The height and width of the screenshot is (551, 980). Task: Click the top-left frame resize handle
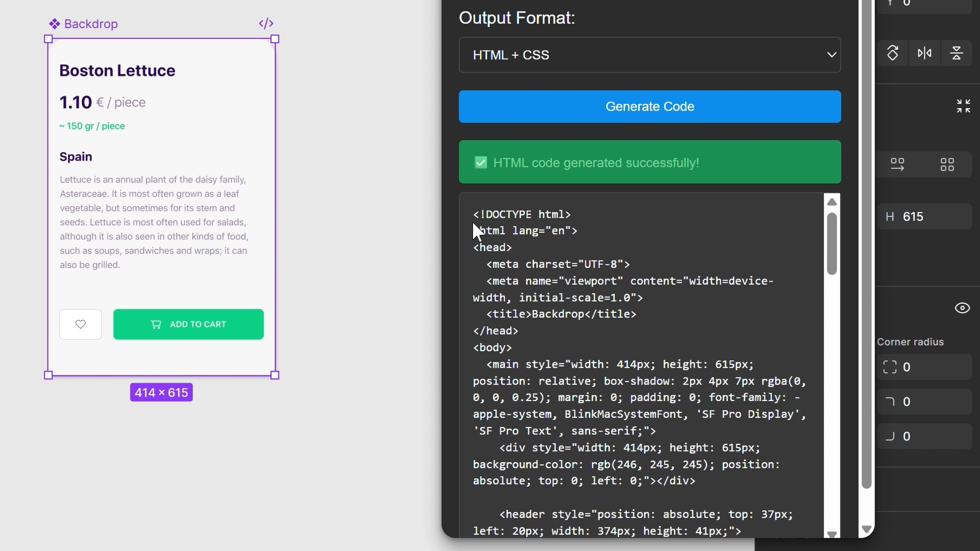click(48, 39)
